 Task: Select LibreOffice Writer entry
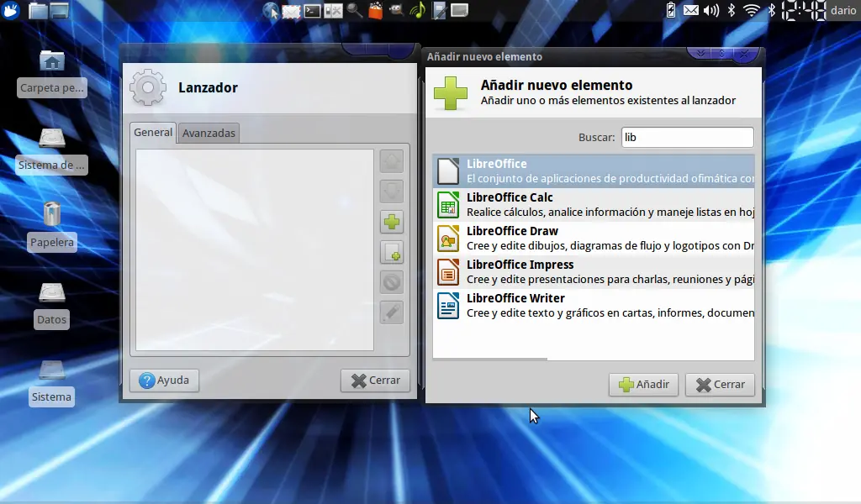point(594,306)
